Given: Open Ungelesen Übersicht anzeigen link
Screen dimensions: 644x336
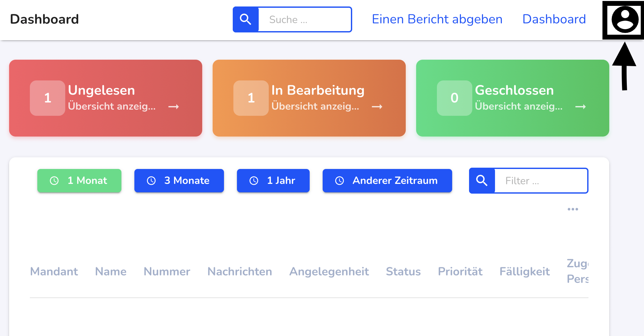Looking at the screenshot, I should (x=112, y=106).
